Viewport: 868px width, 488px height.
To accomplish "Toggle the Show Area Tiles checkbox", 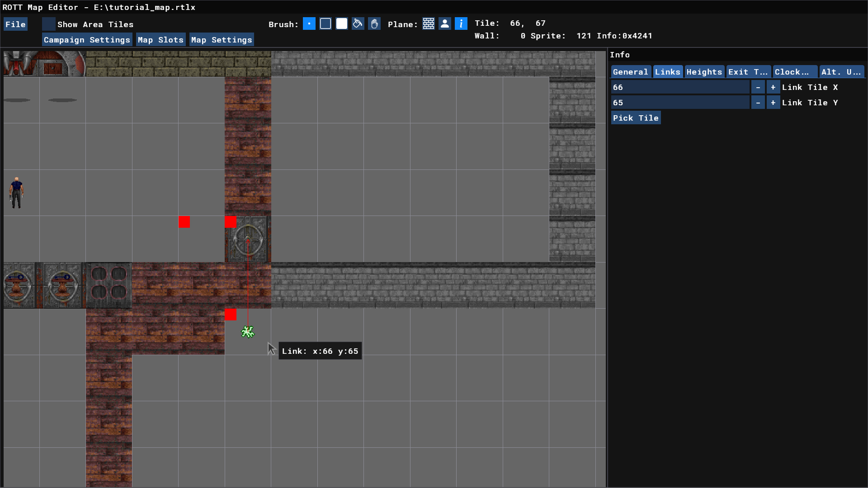I will point(49,24).
